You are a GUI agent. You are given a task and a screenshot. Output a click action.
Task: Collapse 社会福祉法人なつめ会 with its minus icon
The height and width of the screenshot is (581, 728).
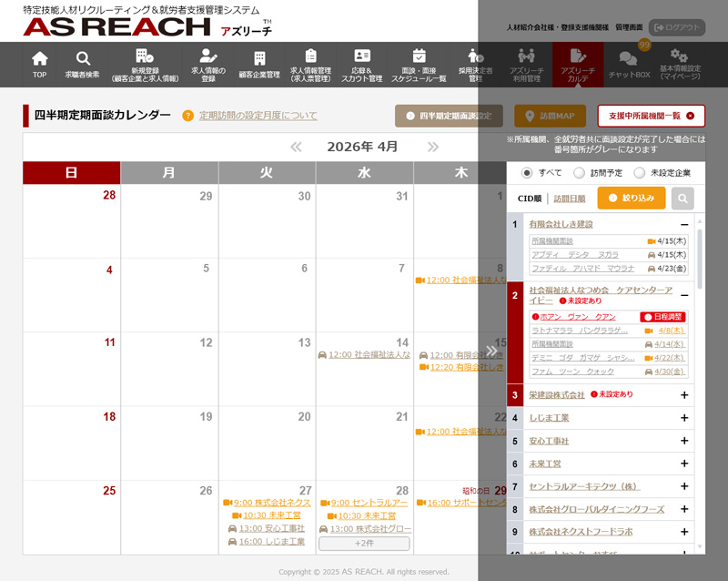(x=684, y=295)
